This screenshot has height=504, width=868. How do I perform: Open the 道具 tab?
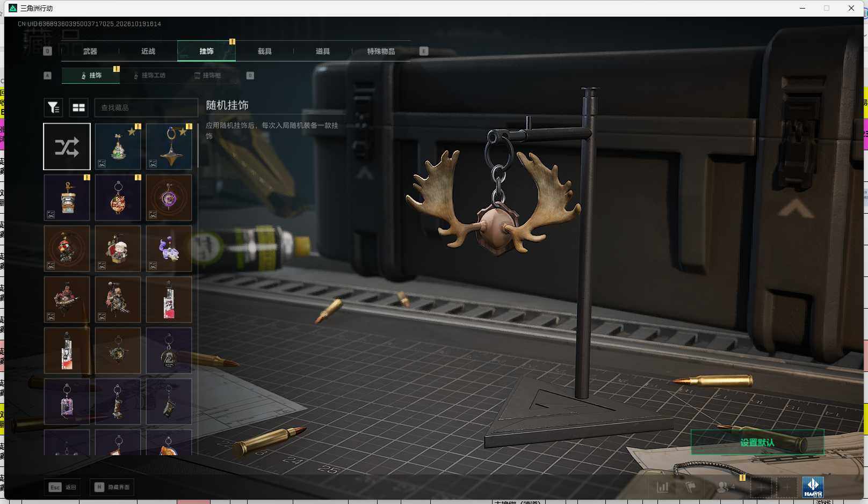pyautogui.click(x=322, y=51)
